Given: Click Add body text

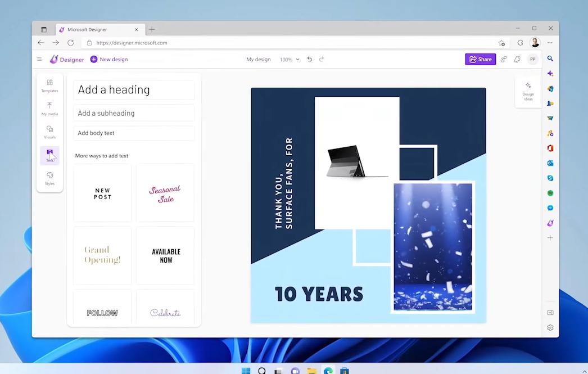Looking at the screenshot, I should [134, 133].
